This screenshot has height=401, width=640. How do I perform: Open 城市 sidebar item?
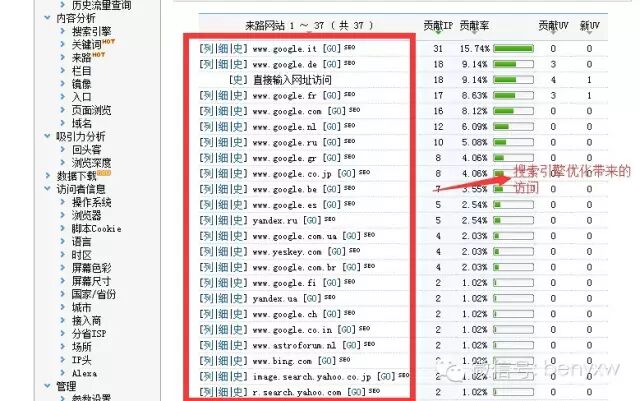[82, 307]
